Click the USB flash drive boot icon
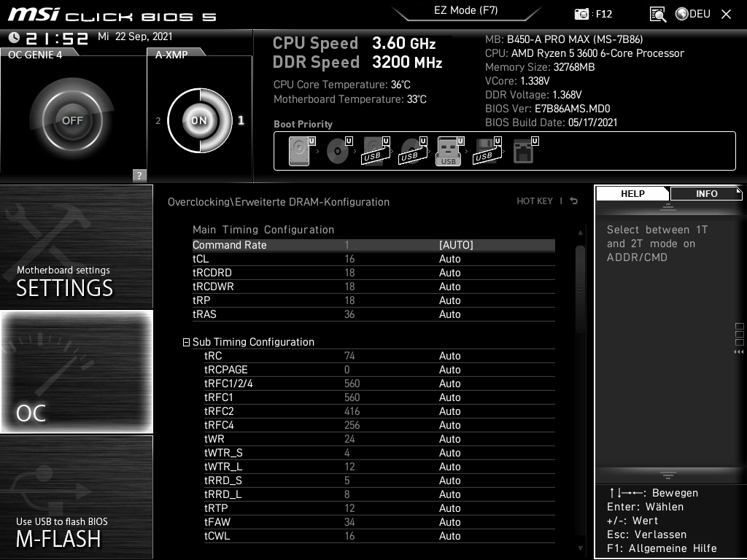 [x=448, y=150]
